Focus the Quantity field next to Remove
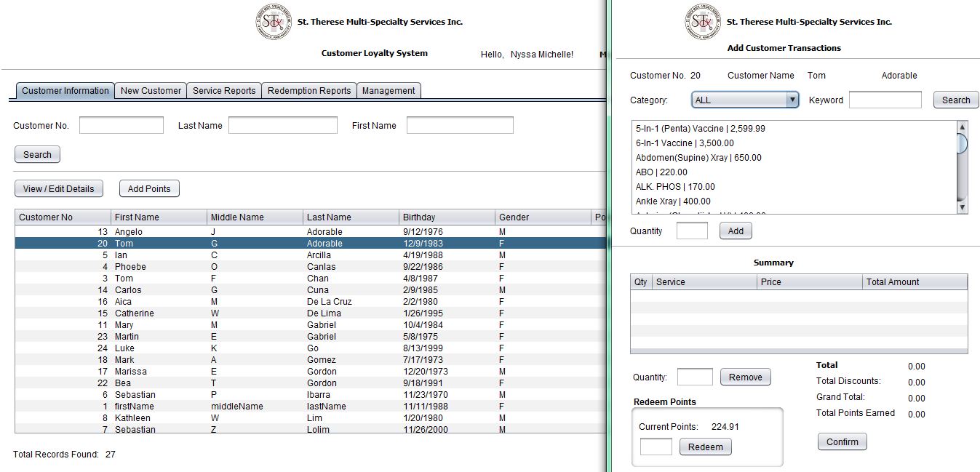980x472 pixels. coord(695,377)
